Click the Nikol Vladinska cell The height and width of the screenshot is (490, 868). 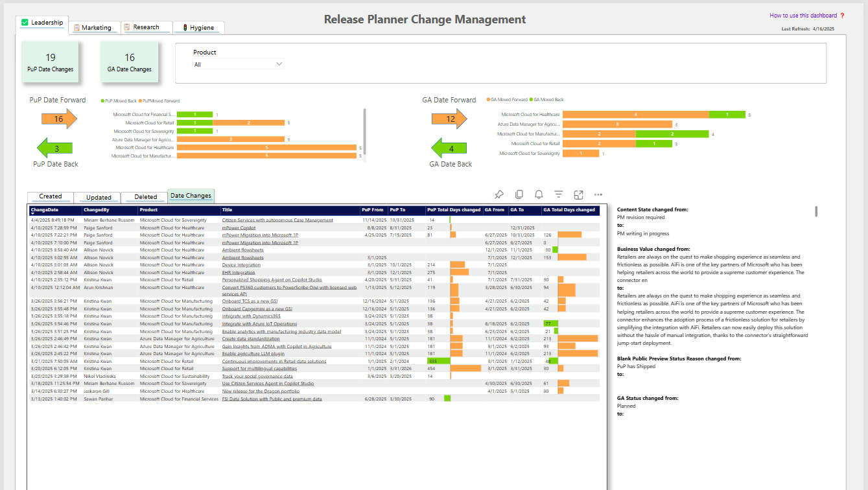point(100,376)
